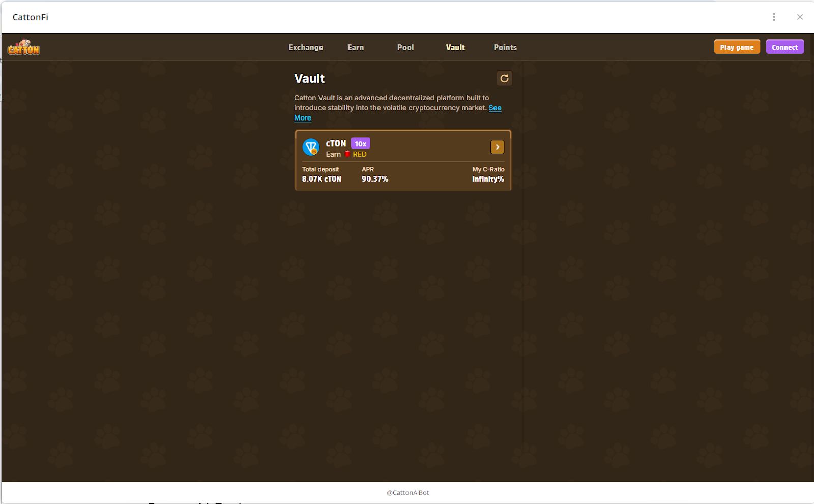Open the Earn tab

pos(356,47)
